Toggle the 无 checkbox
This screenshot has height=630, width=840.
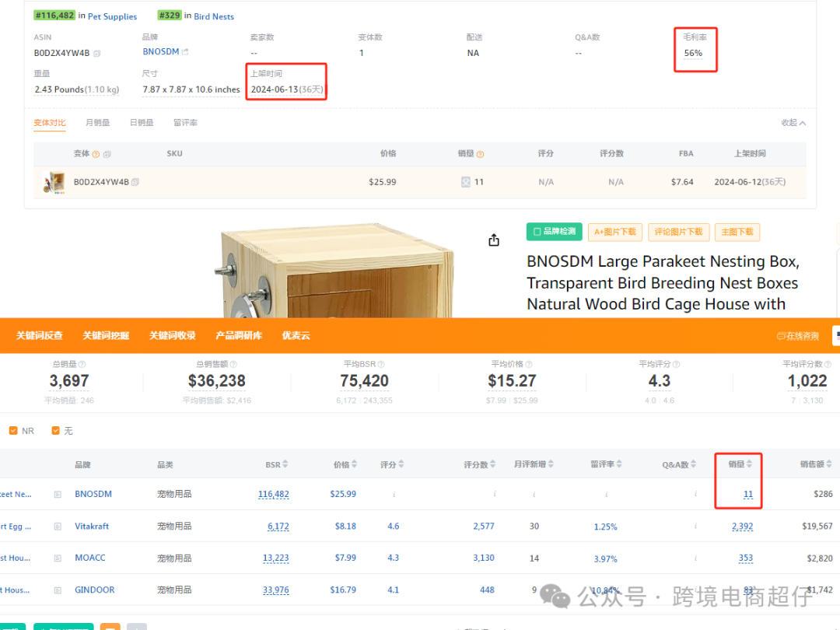(x=56, y=431)
